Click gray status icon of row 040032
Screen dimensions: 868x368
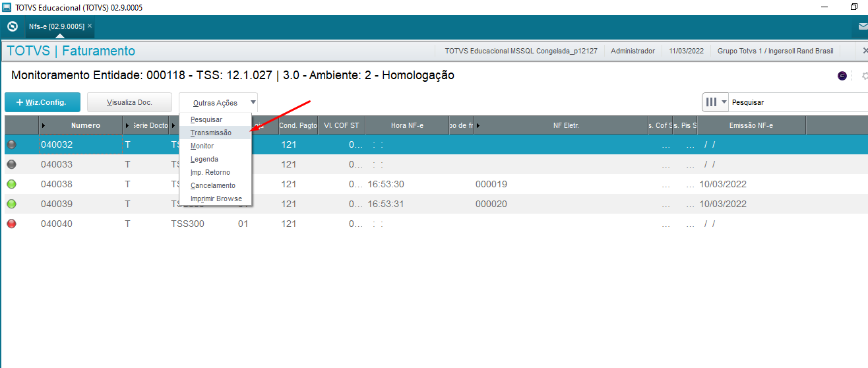pos(11,144)
